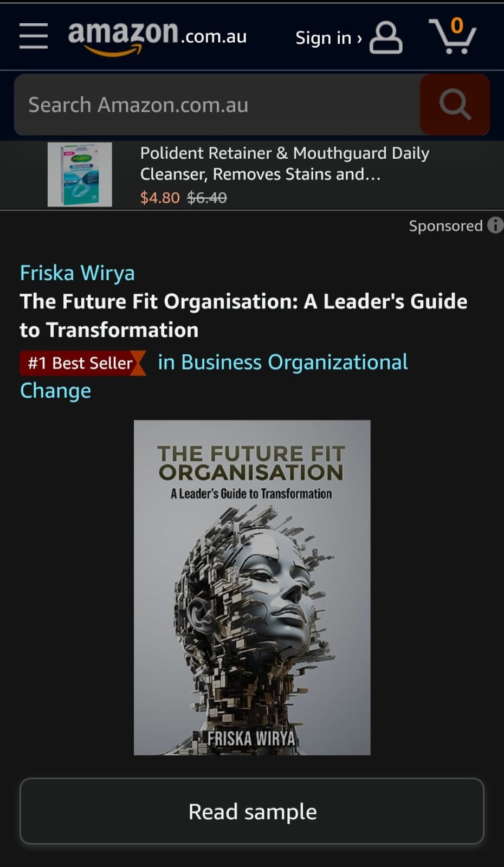Open the hamburger navigation menu
The width and height of the screenshot is (504, 867).
click(x=34, y=36)
